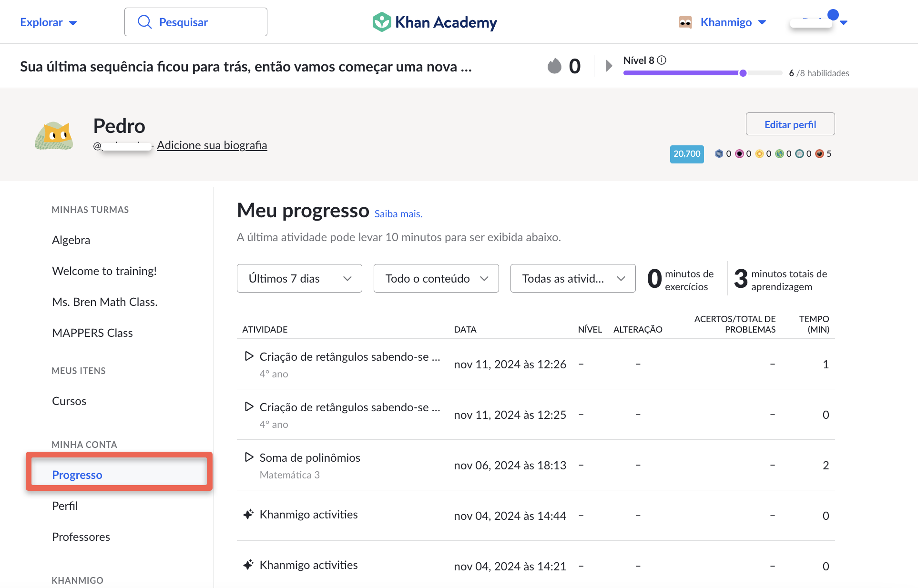Open Professores in sidebar
Screen dimensions: 918x588
[81, 537]
